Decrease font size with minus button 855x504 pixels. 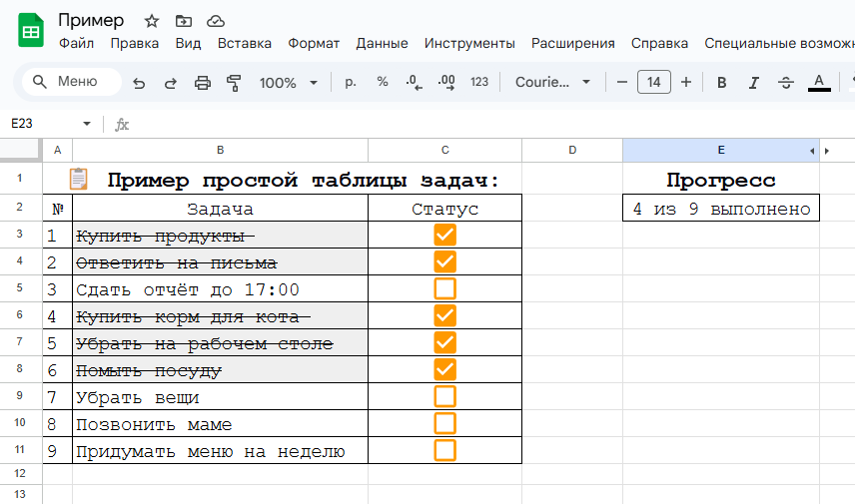click(x=622, y=82)
